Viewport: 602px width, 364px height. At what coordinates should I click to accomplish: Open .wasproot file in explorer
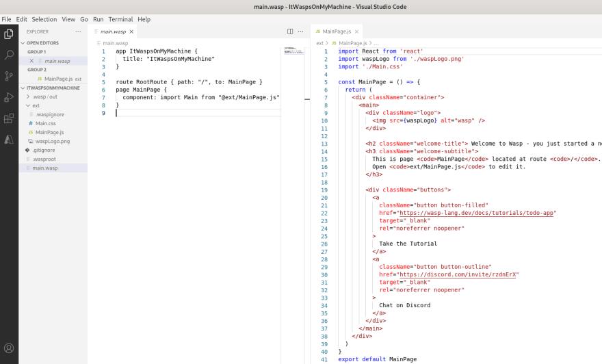44,159
